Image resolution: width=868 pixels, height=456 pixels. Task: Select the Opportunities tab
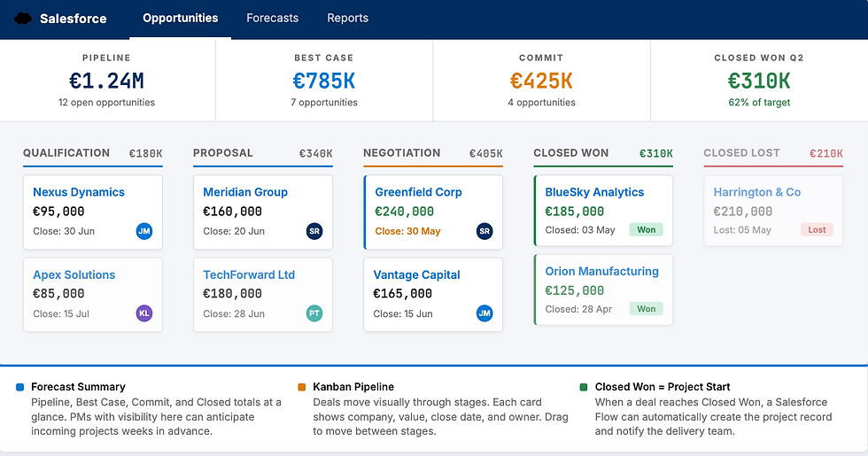click(x=180, y=18)
